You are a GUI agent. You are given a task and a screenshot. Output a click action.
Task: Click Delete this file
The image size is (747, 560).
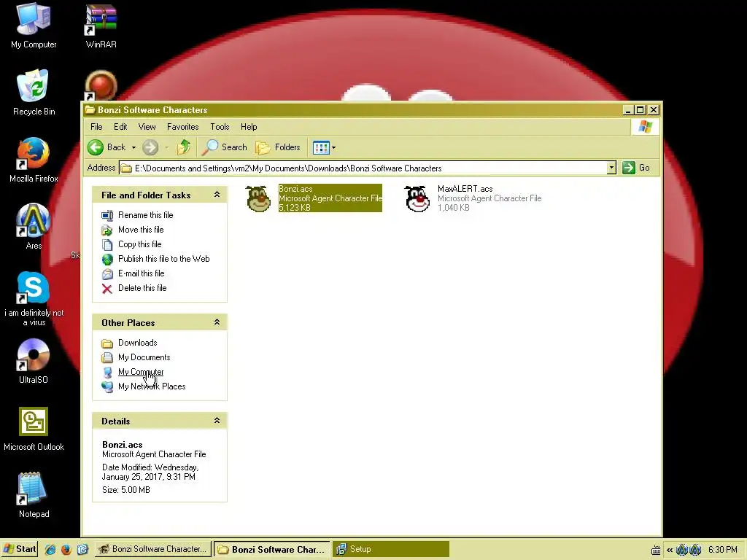(142, 288)
